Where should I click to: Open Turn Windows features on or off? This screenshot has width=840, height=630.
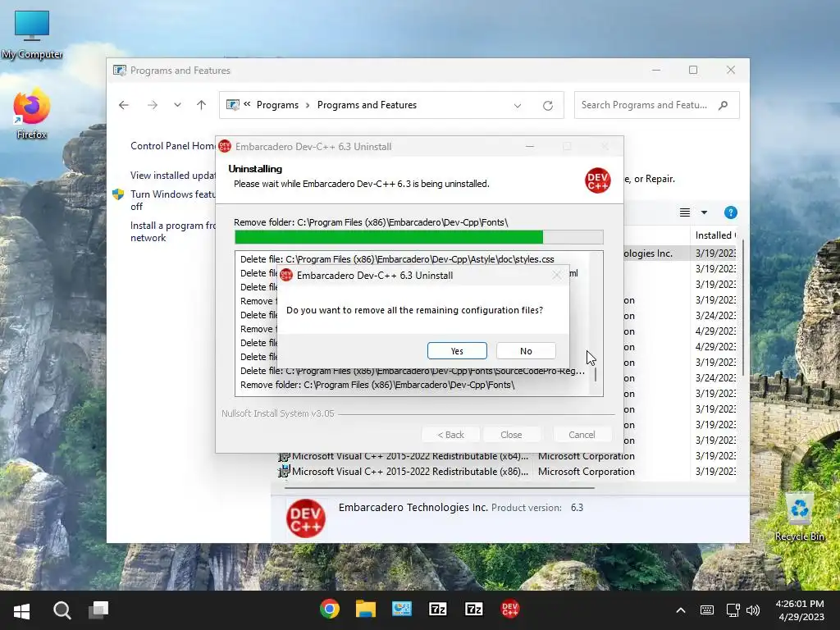point(172,200)
